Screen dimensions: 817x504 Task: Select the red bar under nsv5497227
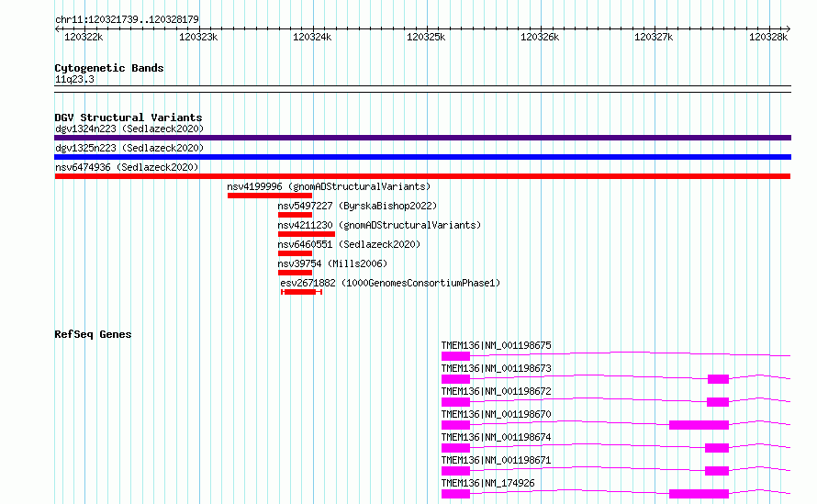(x=295, y=215)
